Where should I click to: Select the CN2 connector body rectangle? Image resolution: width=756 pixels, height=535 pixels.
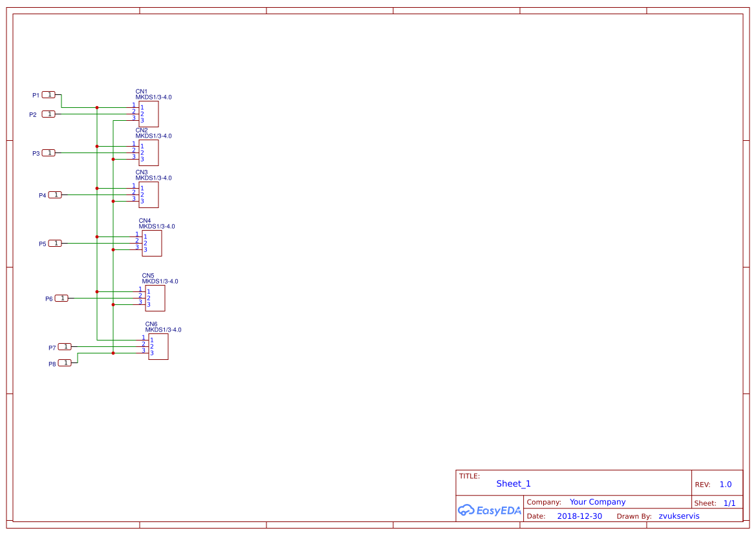pyautogui.click(x=149, y=152)
